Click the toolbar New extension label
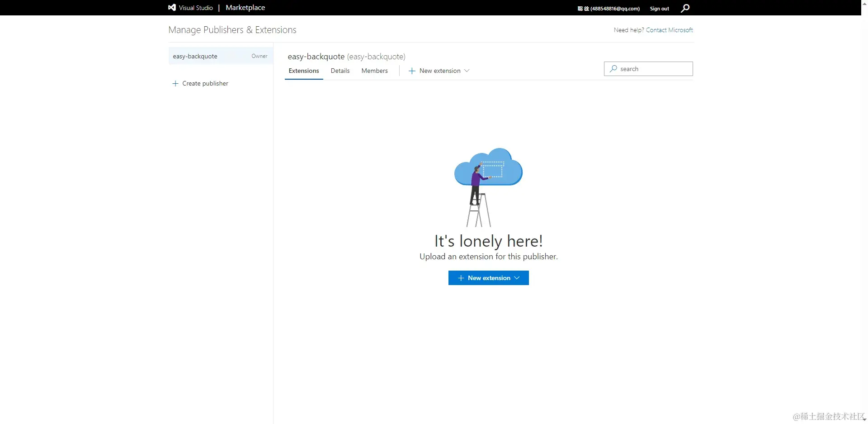Image resolution: width=868 pixels, height=424 pixels. coord(440,71)
